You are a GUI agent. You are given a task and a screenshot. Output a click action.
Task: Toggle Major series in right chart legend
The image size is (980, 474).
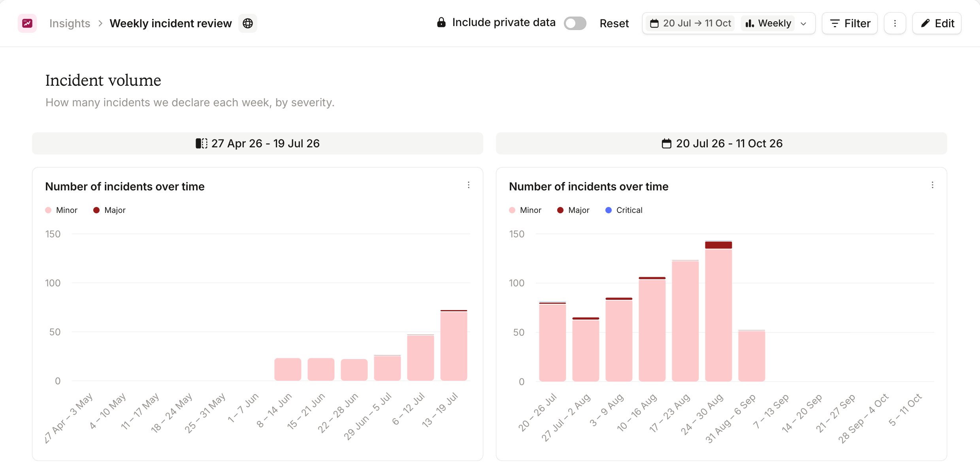click(x=573, y=210)
